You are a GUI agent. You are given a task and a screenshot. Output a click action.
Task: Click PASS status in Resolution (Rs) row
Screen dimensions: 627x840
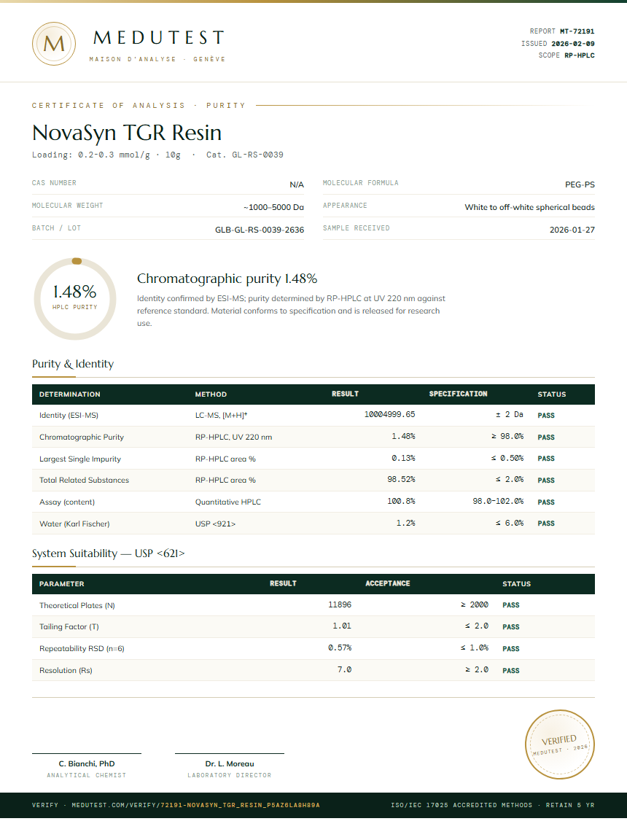pos(511,671)
